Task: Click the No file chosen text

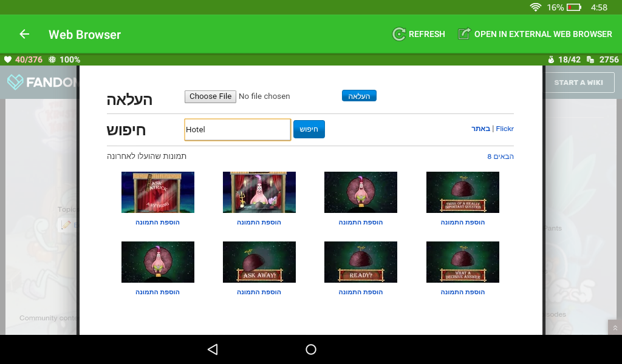Action: [264, 96]
